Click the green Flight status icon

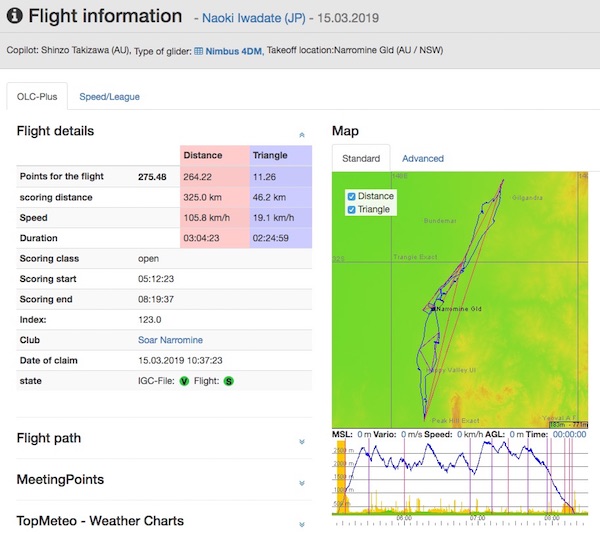[229, 381]
